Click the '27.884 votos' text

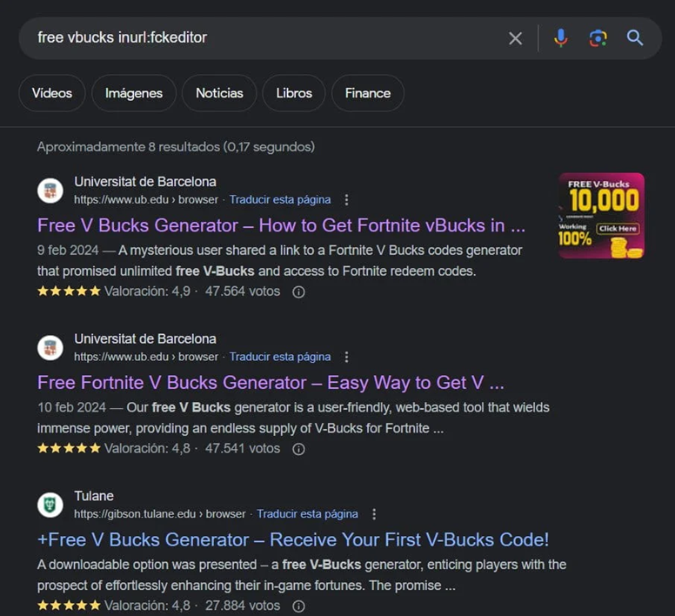tap(243, 606)
